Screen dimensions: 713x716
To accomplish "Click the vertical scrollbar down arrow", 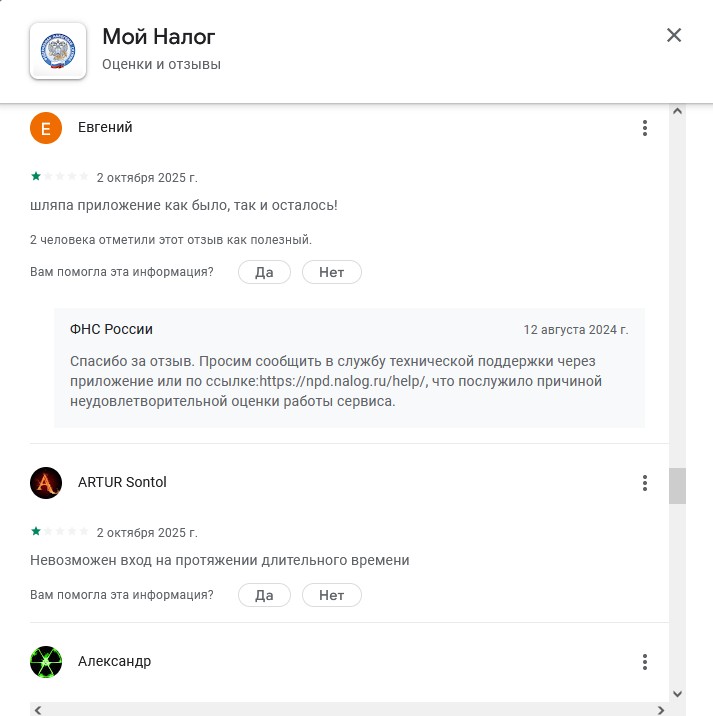I will 677,693.
